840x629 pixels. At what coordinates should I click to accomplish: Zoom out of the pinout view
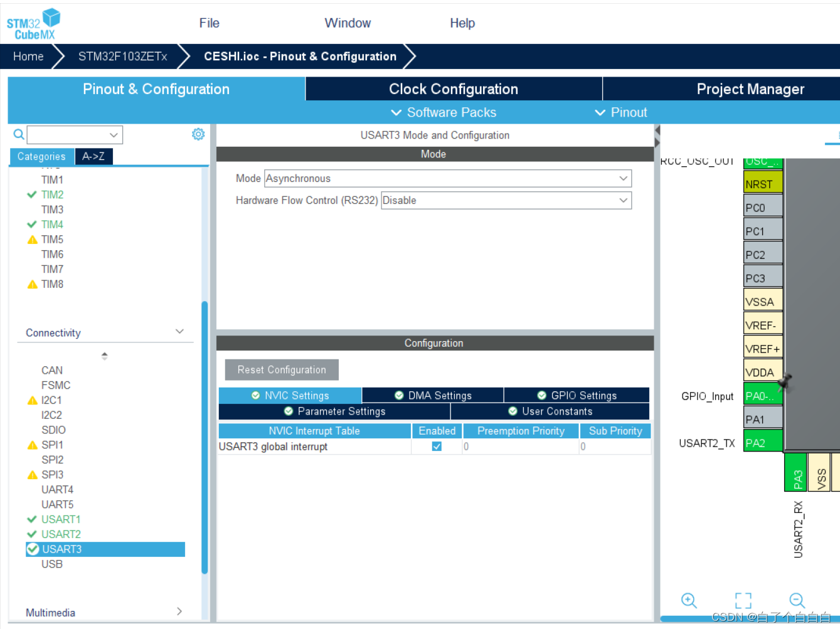point(797,600)
